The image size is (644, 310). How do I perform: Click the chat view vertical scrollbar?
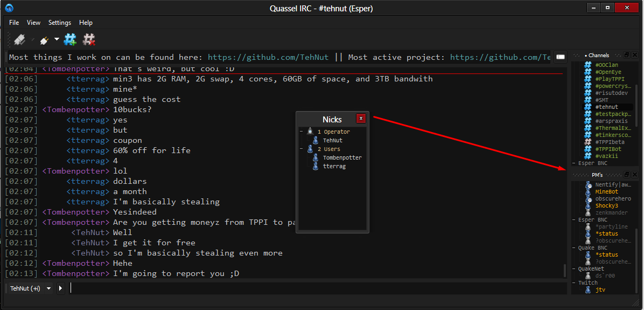[x=564, y=173]
